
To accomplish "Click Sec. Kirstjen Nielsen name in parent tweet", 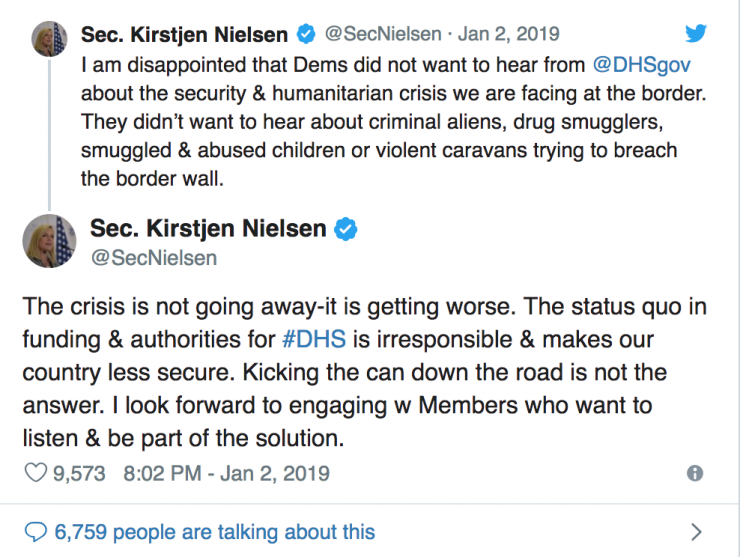I will coord(185,35).
